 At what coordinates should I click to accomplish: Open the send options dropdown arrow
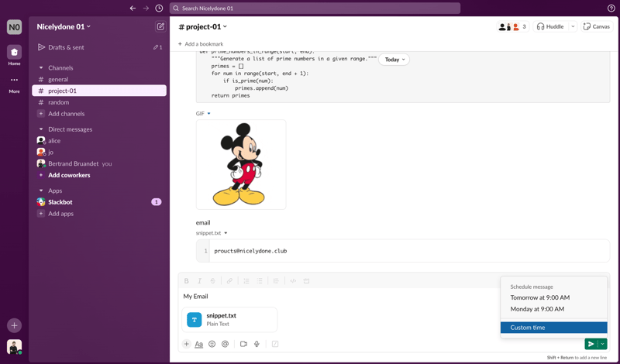click(x=602, y=344)
